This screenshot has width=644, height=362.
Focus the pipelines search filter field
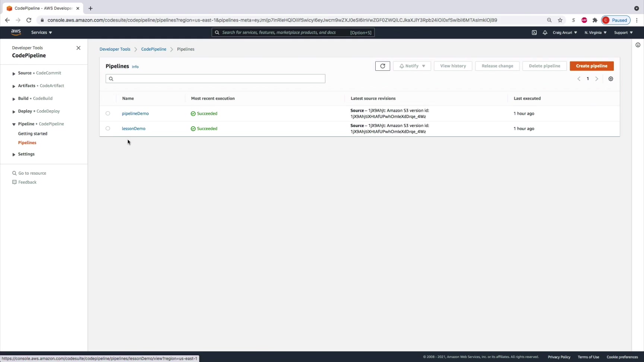tap(215, 79)
